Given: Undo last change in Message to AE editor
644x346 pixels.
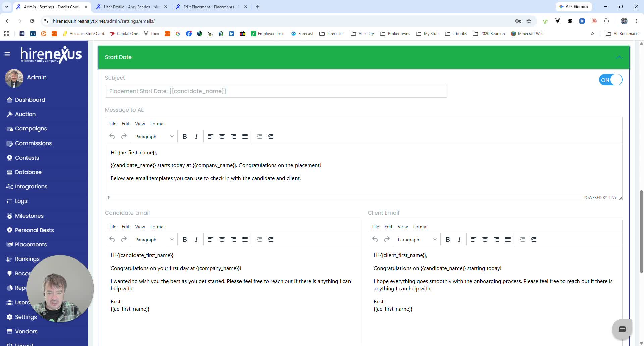Looking at the screenshot, I should click(112, 136).
